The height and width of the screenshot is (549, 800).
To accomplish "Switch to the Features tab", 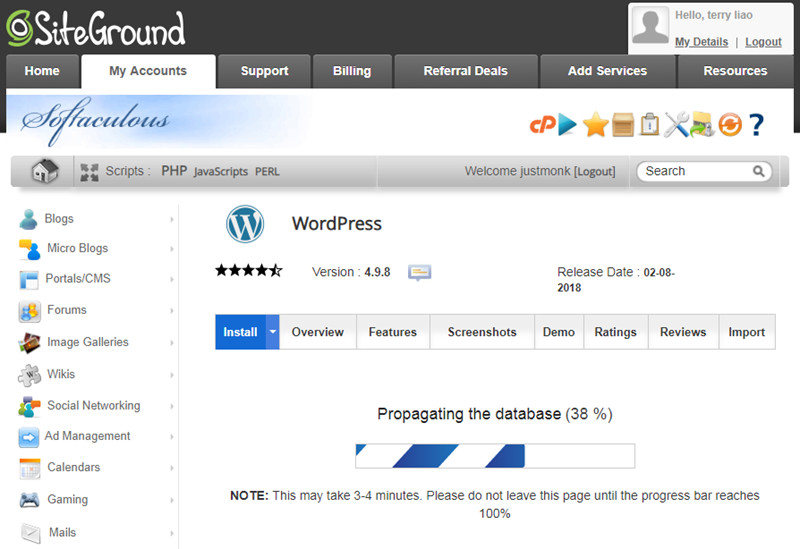I will coord(393,332).
